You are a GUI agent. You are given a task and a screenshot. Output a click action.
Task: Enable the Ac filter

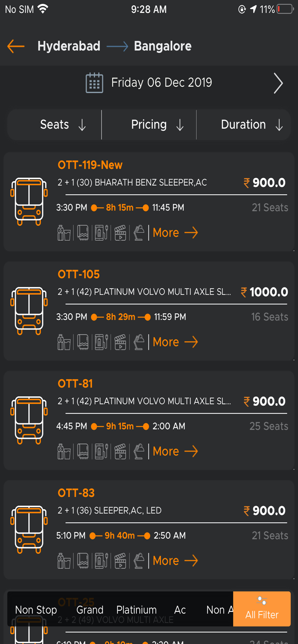[x=180, y=610]
